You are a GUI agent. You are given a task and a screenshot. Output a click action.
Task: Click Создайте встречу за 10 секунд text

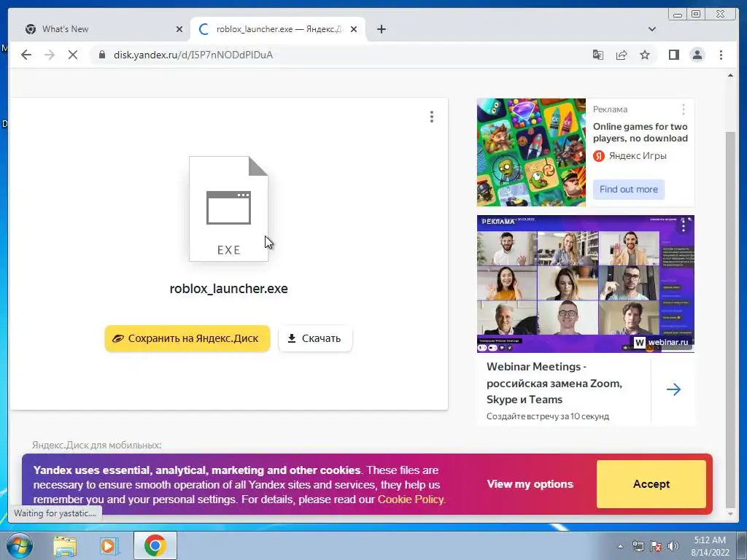[x=547, y=416]
